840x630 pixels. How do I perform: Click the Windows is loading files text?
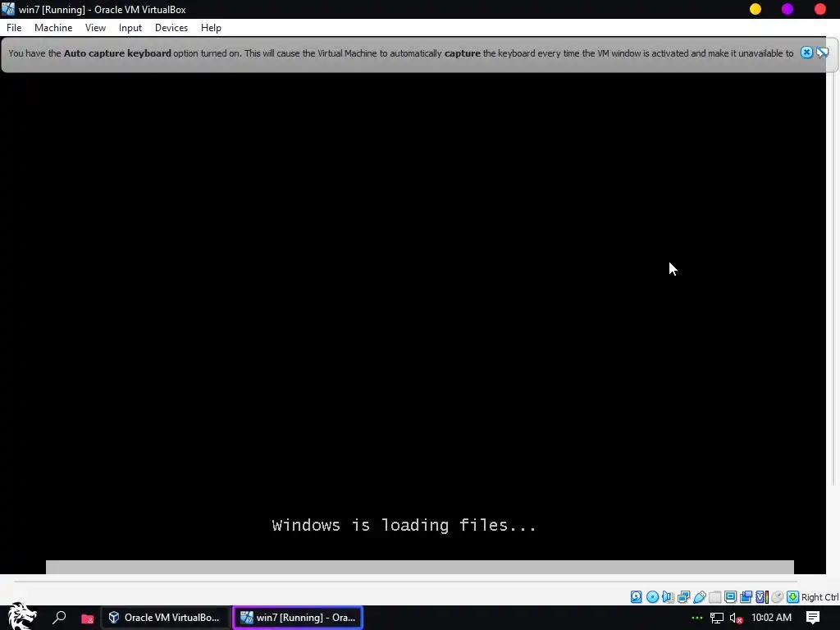(404, 525)
